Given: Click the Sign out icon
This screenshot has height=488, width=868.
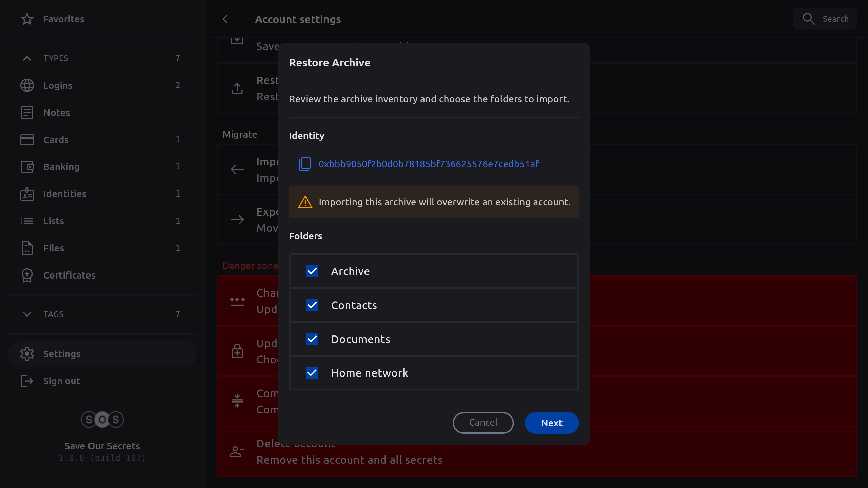Looking at the screenshot, I should click(x=27, y=381).
